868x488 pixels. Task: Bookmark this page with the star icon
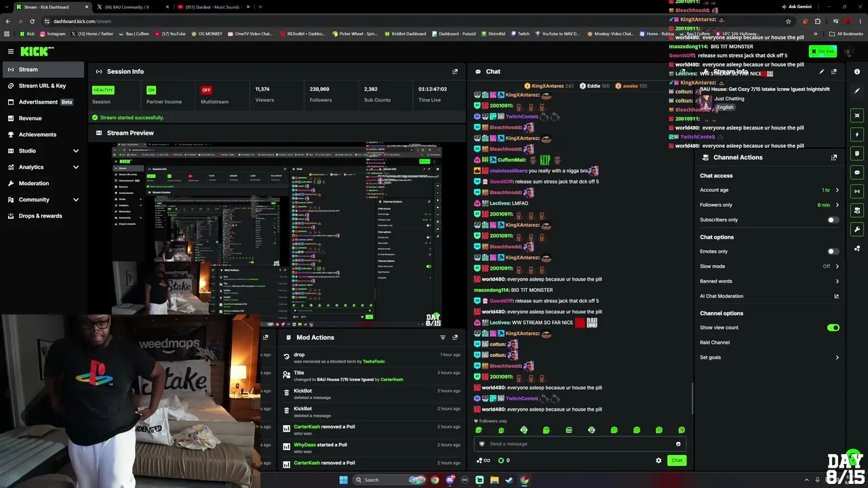(x=788, y=21)
